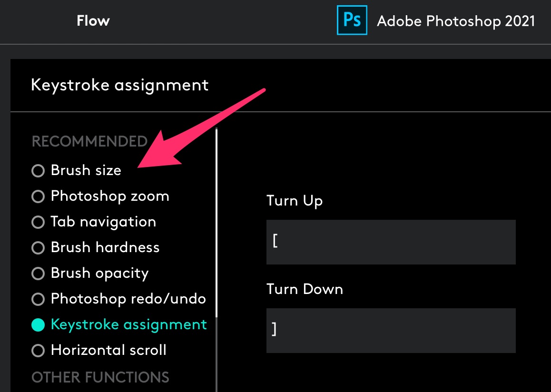Select the Photoshop zoom radio option

(x=38, y=196)
